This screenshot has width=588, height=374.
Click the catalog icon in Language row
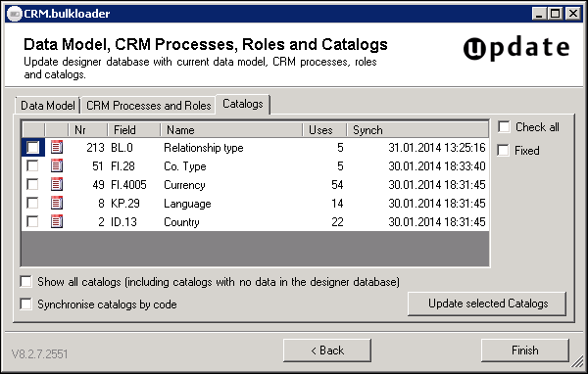pyautogui.click(x=57, y=203)
